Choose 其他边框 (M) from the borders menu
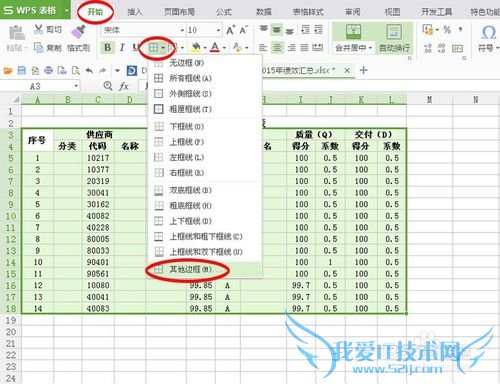 (x=205, y=269)
